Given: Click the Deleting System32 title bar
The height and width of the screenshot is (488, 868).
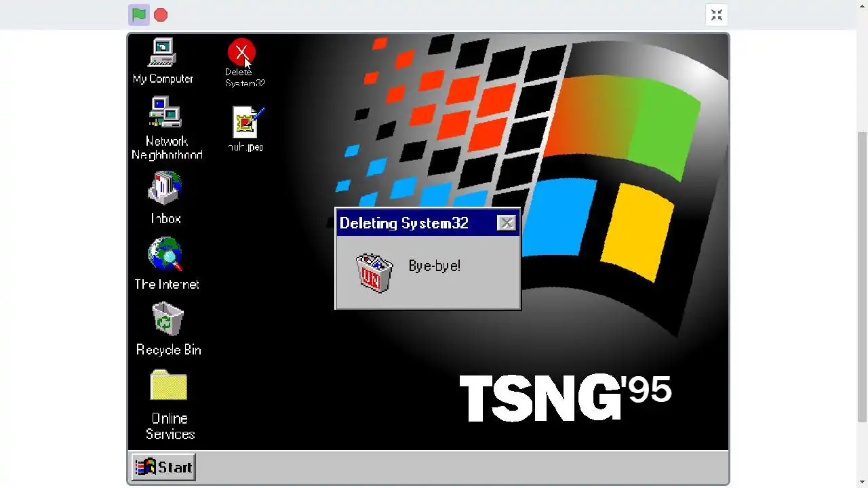Looking at the screenshot, I should [428, 223].
